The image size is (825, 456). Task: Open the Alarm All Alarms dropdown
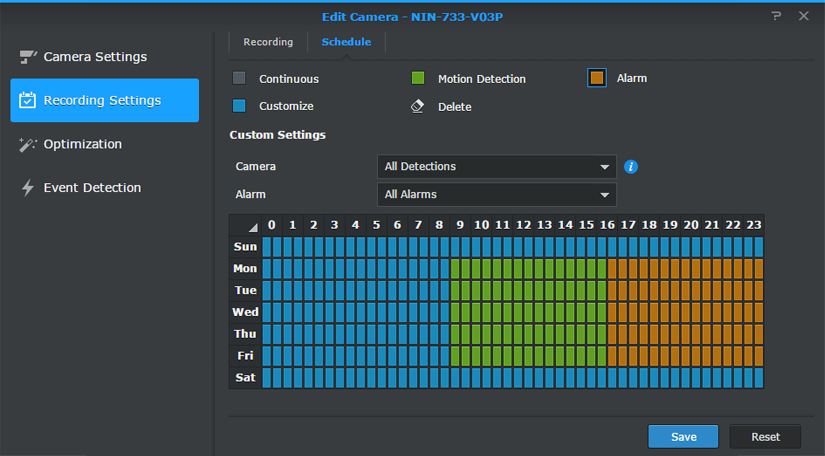(496, 194)
